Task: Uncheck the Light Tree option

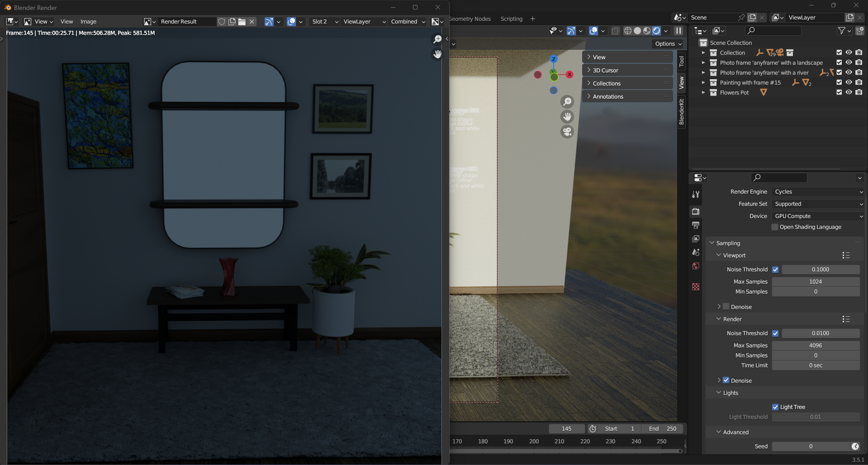Action: click(x=775, y=407)
